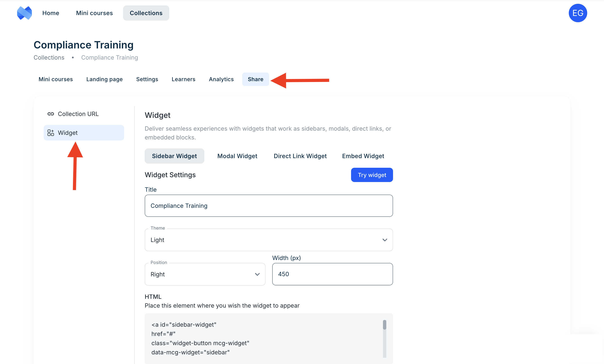Image resolution: width=604 pixels, height=364 pixels.
Task: Open the EG user avatar menu
Action: [578, 13]
